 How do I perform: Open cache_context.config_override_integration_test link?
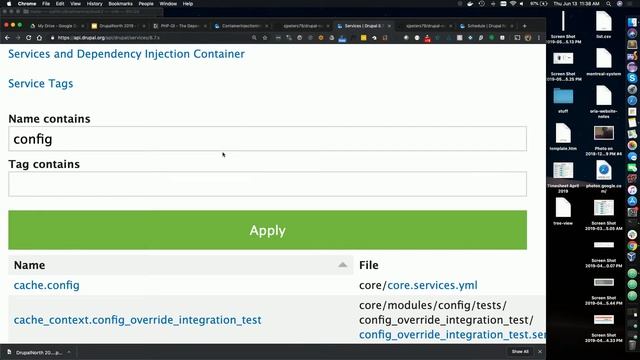pyautogui.click(x=138, y=320)
